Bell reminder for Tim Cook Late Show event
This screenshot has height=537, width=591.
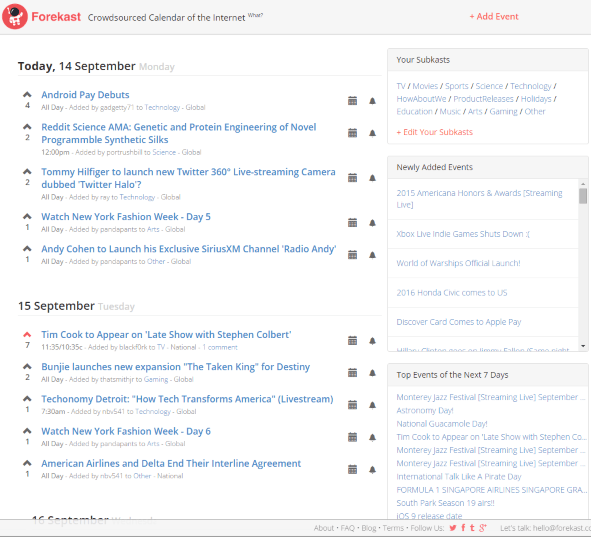pos(372,341)
